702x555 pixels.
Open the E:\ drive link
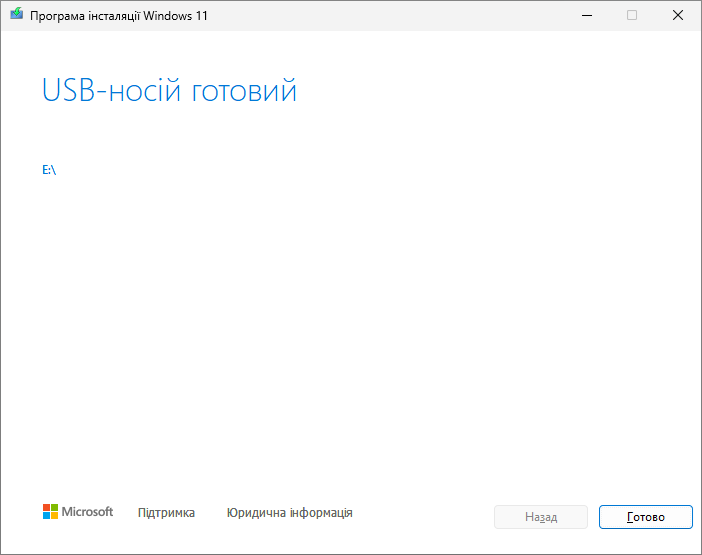click(49, 170)
